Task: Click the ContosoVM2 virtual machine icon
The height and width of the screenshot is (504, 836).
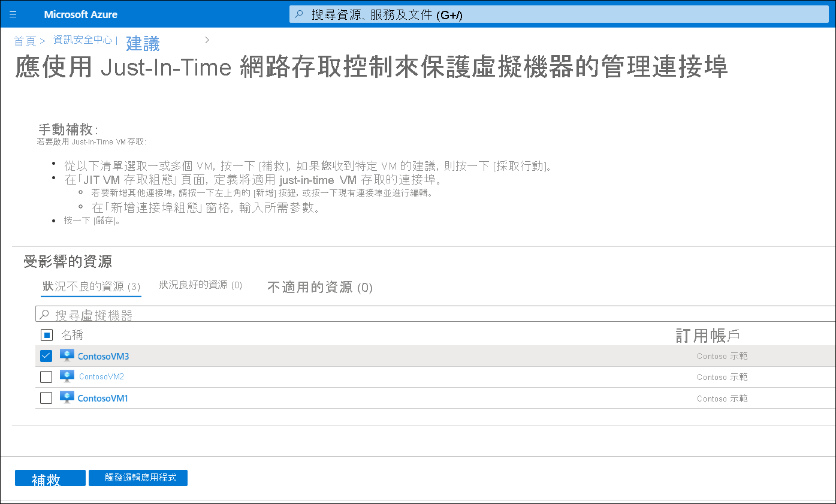Action: click(67, 377)
